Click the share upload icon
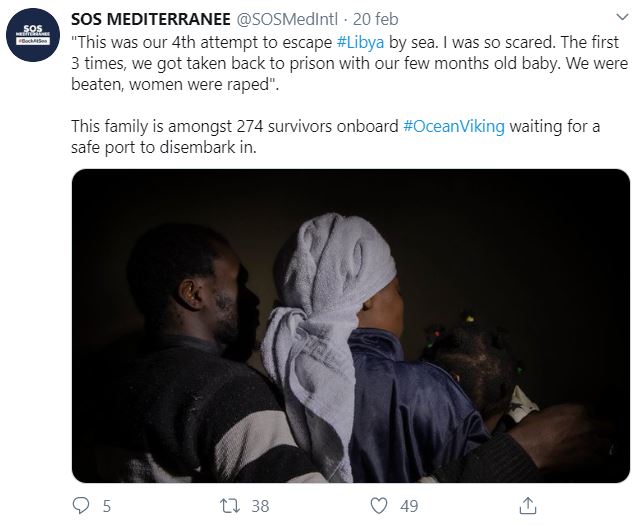This screenshot has width=638, height=526. click(528, 506)
